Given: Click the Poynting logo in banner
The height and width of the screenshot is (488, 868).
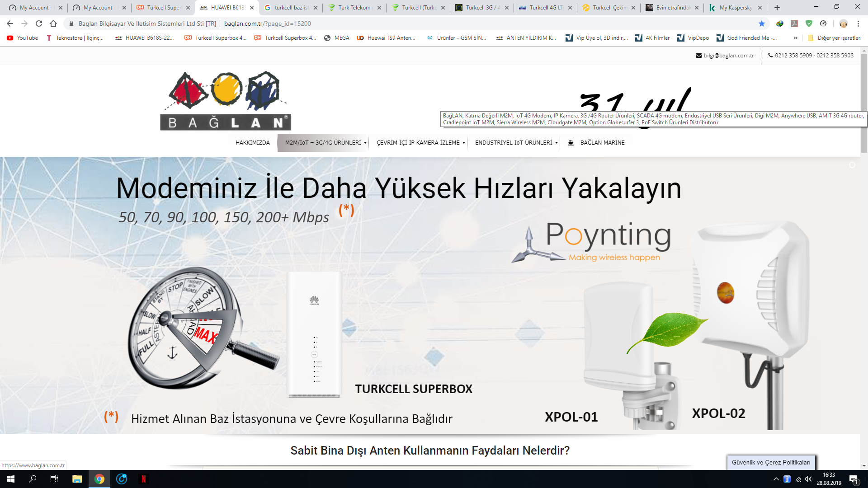Looking at the screenshot, I should [x=592, y=241].
